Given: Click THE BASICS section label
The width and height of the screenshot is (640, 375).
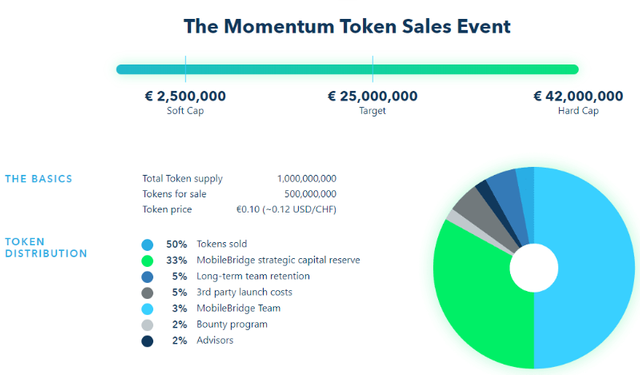Looking at the screenshot, I should point(38,179).
